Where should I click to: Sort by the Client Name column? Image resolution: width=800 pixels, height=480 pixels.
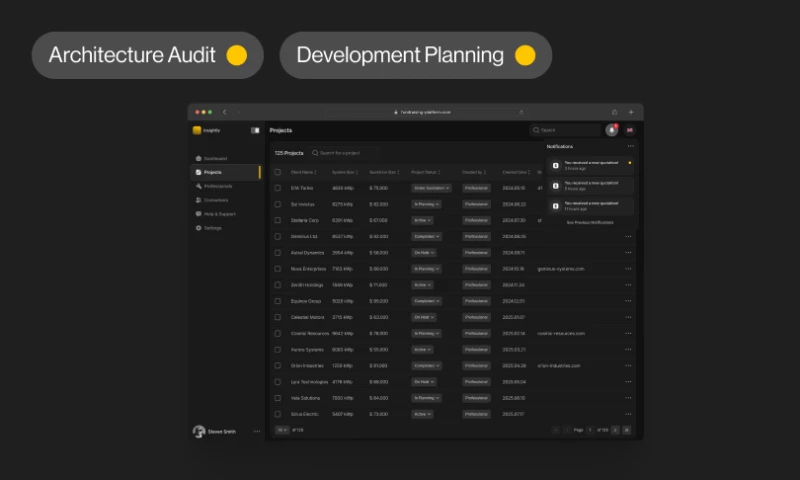click(x=304, y=172)
